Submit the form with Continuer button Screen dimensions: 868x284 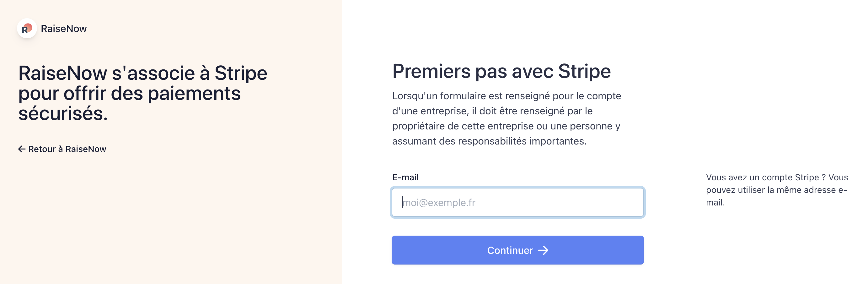(x=517, y=250)
